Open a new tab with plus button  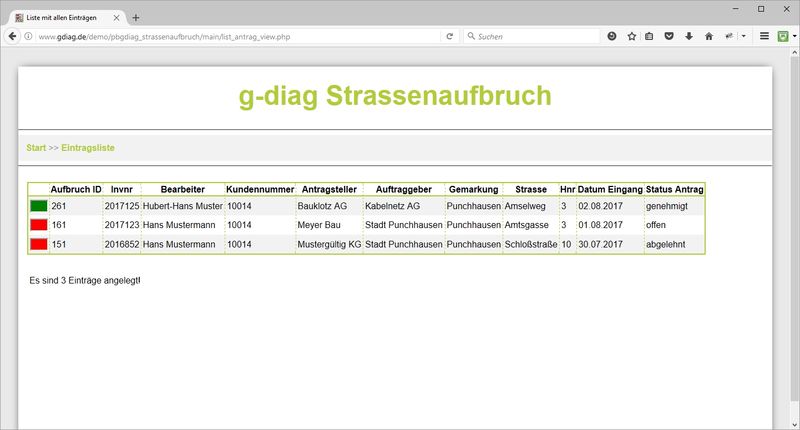click(x=136, y=17)
